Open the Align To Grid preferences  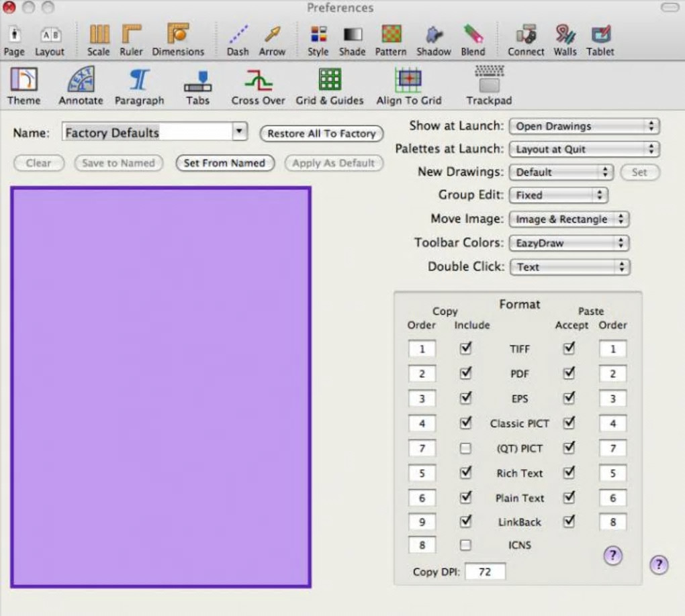click(x=410, y=87)
